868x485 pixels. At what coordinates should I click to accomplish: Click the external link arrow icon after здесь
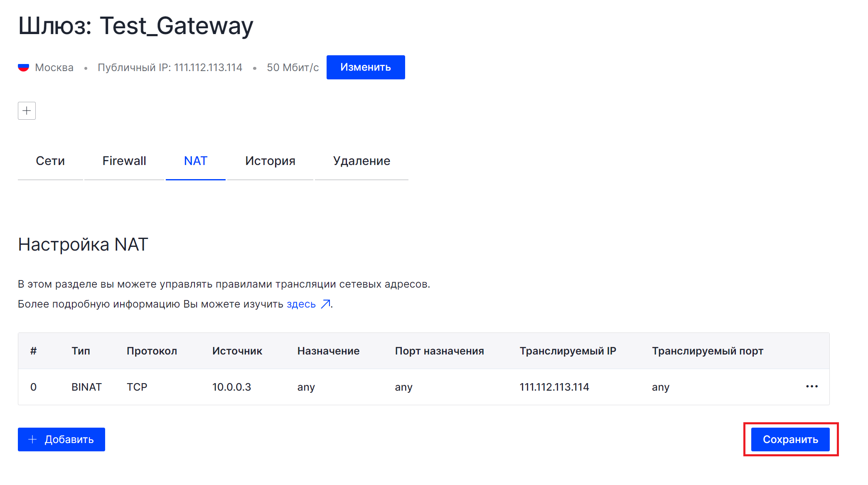326,304
